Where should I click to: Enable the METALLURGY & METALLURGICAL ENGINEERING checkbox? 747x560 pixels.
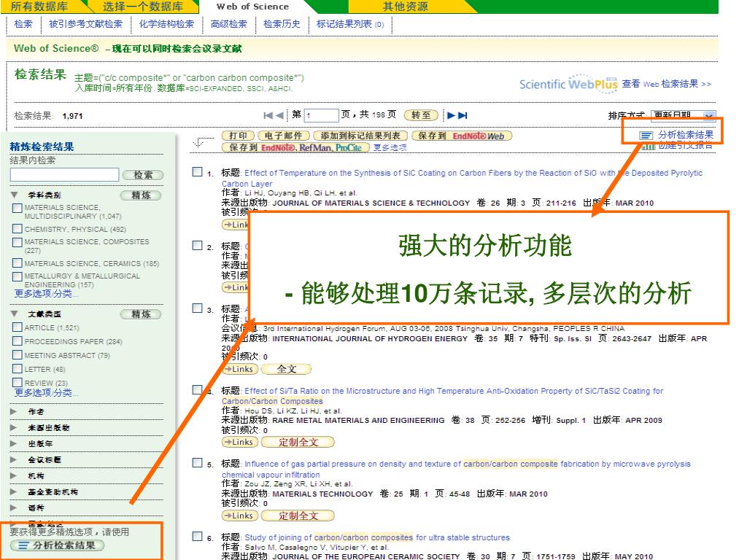(18, 276)
